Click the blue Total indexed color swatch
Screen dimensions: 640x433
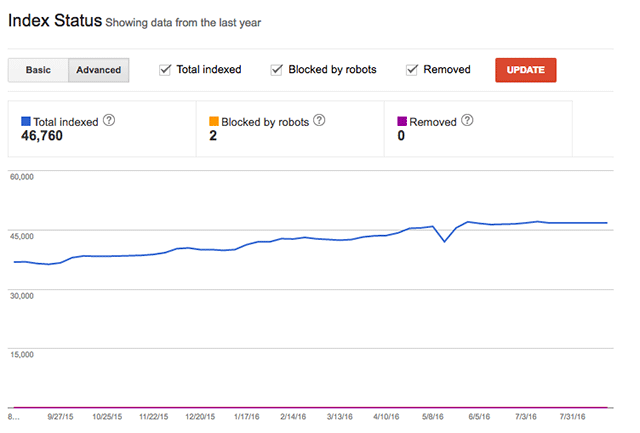(x=26, y=122)
